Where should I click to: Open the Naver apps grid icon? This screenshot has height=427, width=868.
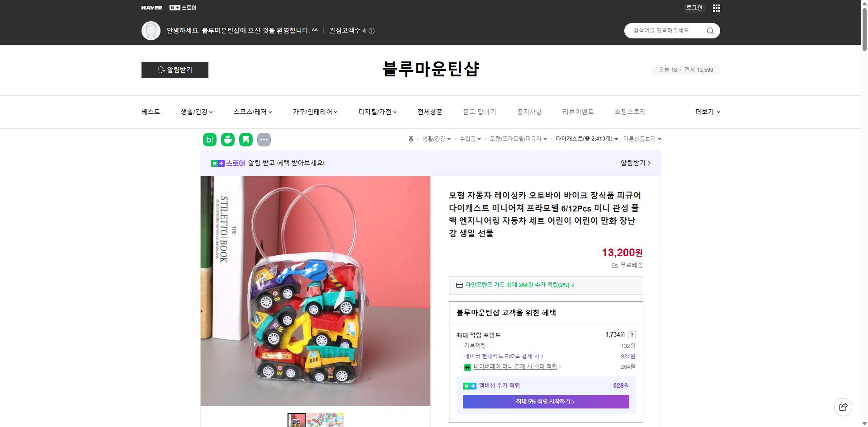click(x=716, y=8)
